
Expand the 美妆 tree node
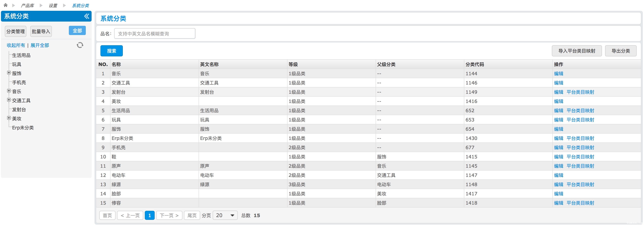point(9,118)
